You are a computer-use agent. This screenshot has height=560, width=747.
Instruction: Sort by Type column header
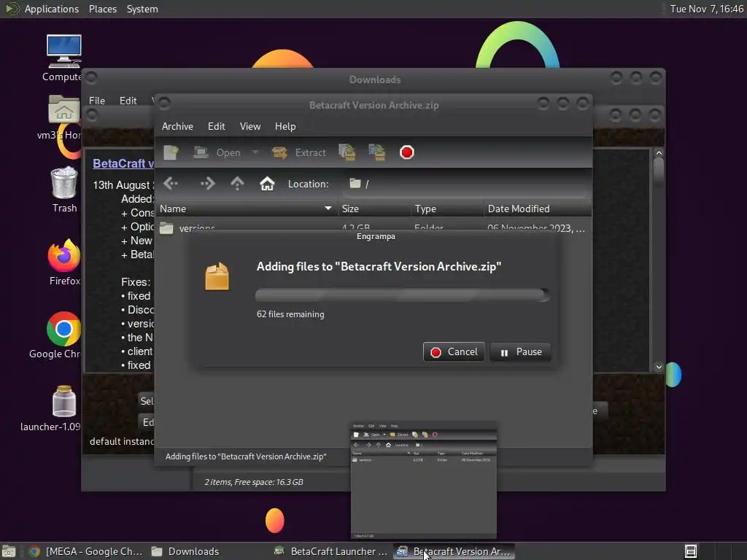(x=447, y=209)
